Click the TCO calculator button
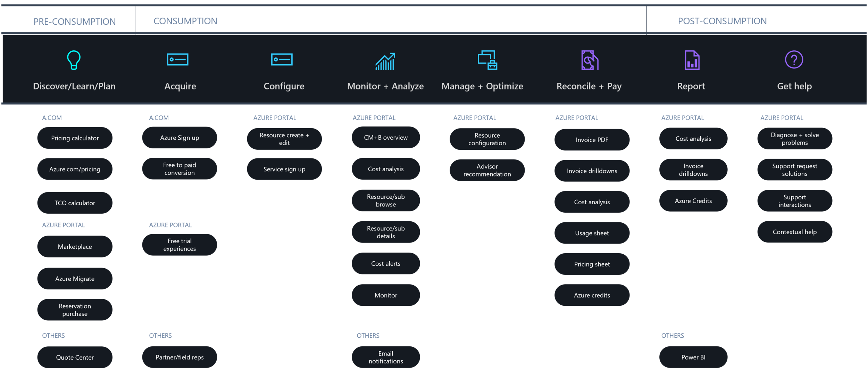This screenshot has width=868, height=386. [75, 203]
